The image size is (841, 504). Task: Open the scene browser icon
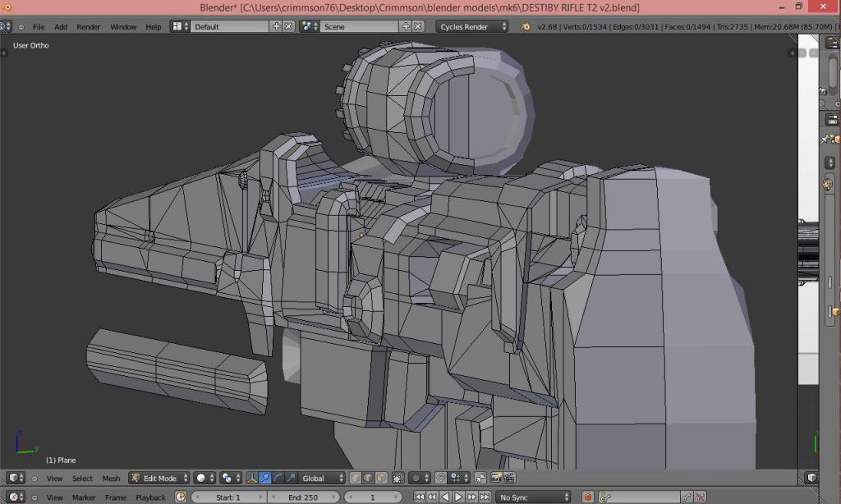tap(309, 26)
